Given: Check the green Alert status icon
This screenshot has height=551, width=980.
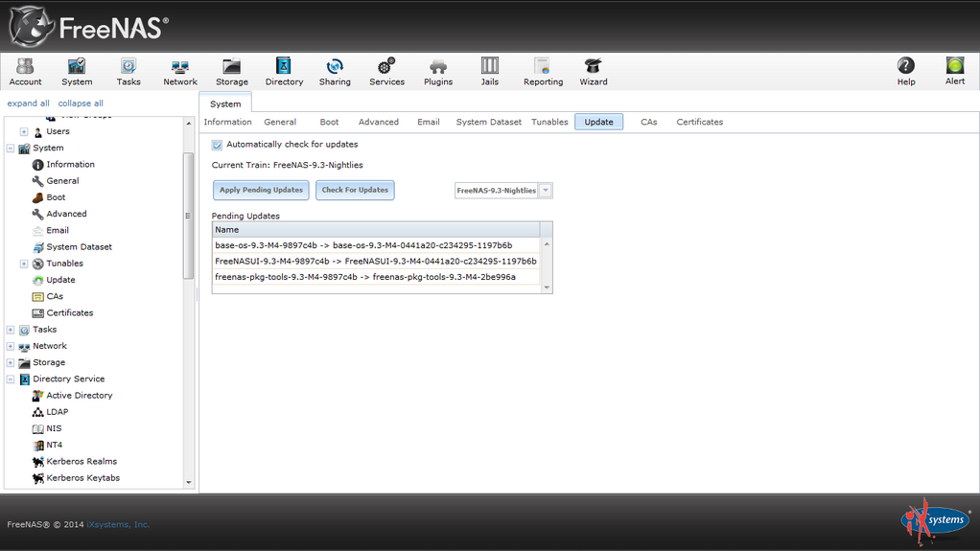Looking at the screenshot, I should [x=954, y=71].
